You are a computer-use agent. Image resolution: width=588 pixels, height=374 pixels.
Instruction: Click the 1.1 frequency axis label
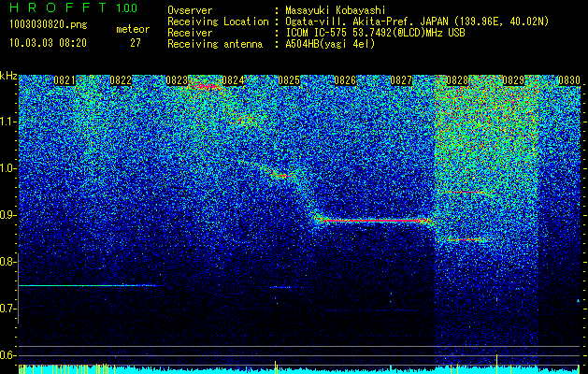coord(8,122)
